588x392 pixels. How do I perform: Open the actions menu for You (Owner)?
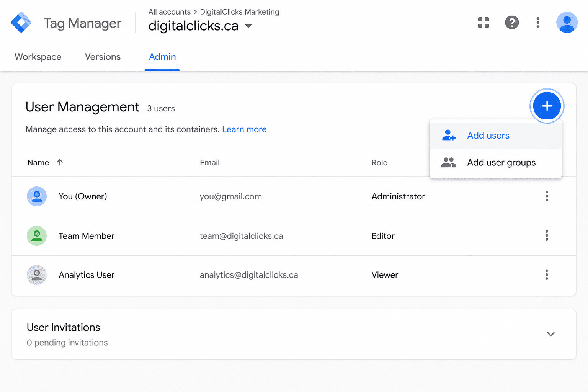[x=547, y=196]
